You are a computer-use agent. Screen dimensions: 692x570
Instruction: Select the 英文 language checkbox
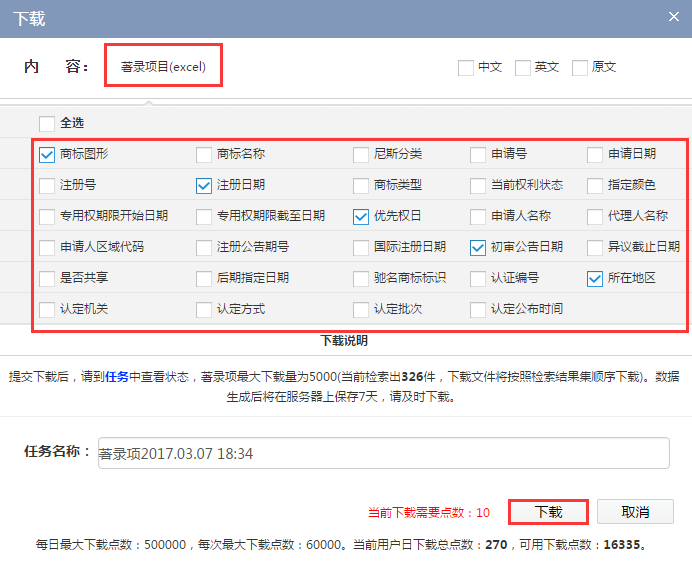click(522, 68)
